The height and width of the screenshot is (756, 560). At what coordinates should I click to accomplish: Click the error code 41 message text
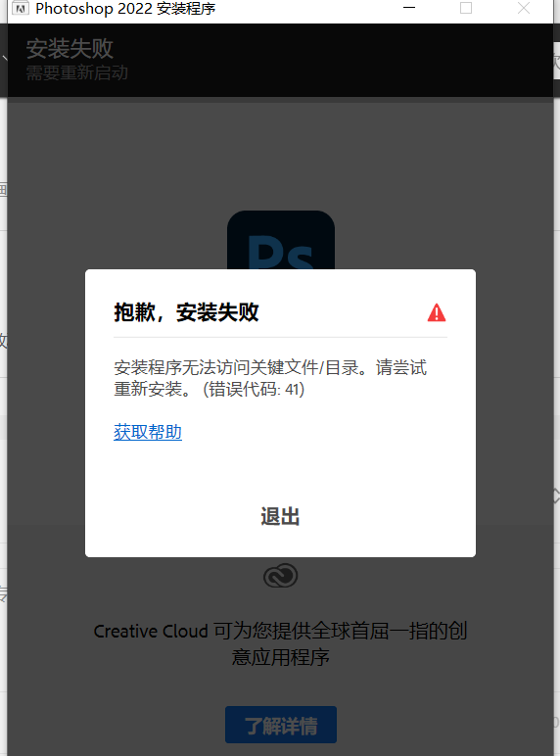pos(270,378)
